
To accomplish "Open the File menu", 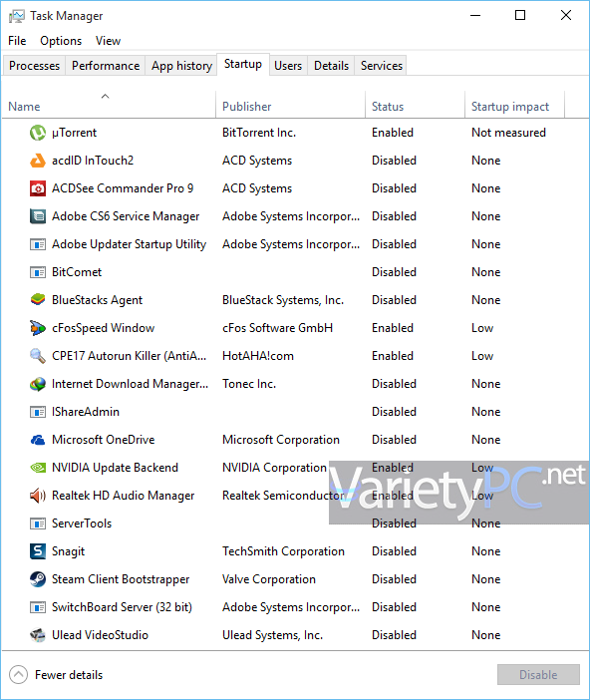I will 17,41.
